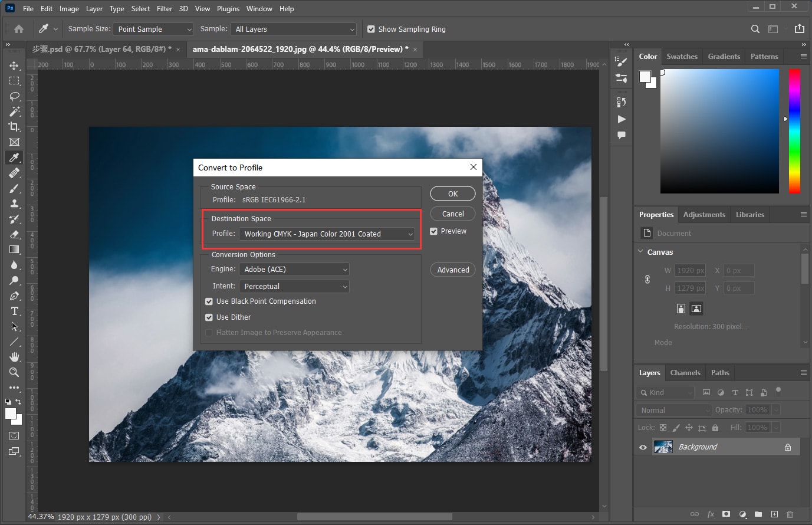This screenshot has height=525, width=812.
Task: Open the Filter menu
Action: [x=165, y=9]
